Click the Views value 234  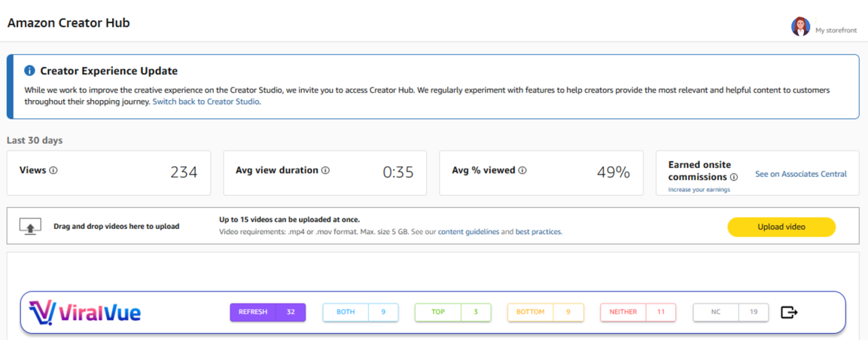point(184,172)
